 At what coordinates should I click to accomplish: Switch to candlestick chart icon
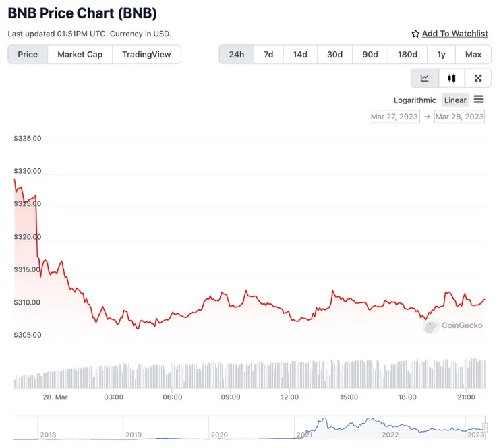(x=452, y=78)
